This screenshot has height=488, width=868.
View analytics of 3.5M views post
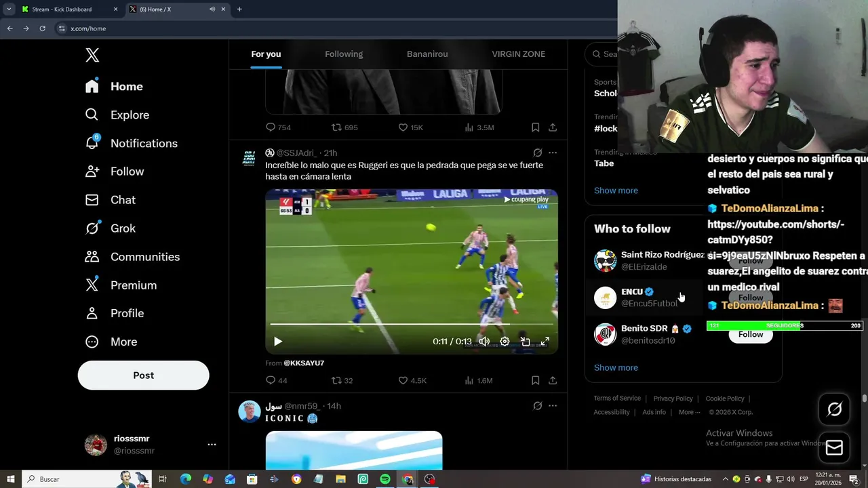[x=479, y=127]
